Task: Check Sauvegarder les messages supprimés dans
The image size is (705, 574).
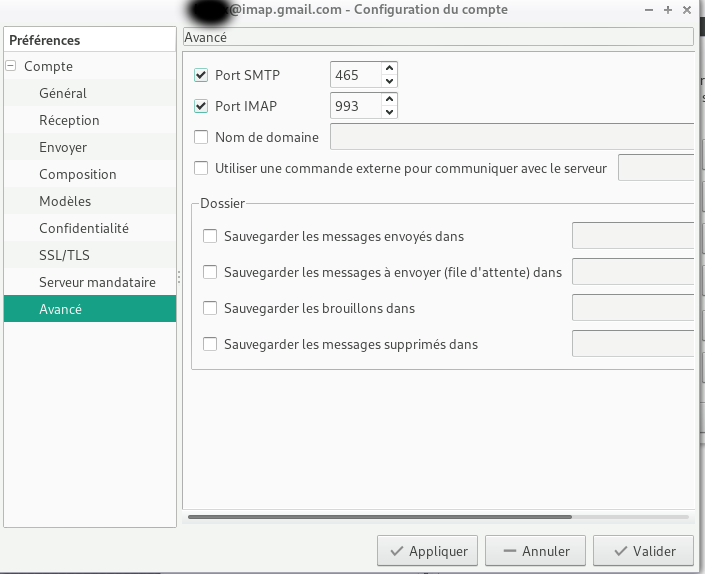Action: coord(210,344)
